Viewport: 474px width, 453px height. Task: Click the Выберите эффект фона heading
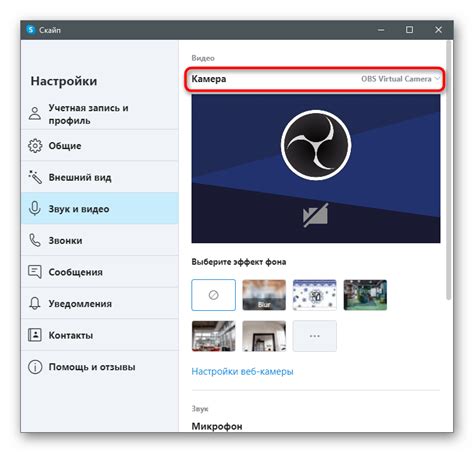[239, 262]
